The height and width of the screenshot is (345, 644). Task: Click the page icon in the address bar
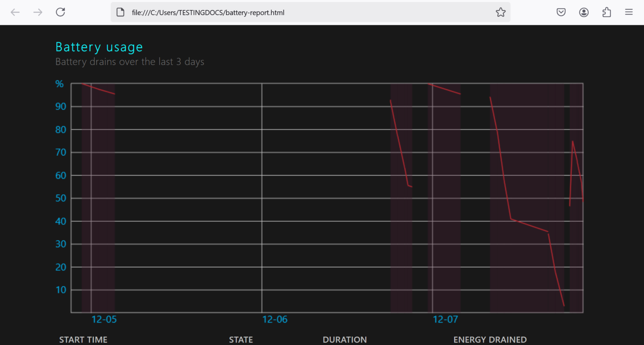[120, 12]
